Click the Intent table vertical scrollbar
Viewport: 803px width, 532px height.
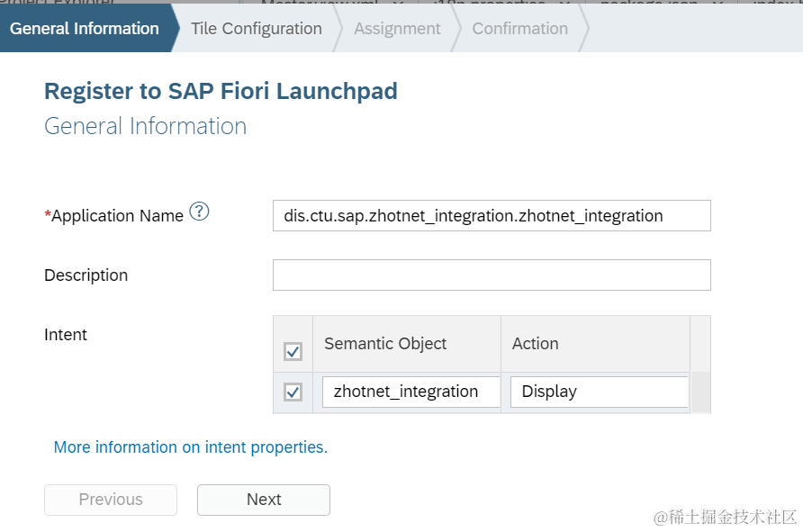700,392
